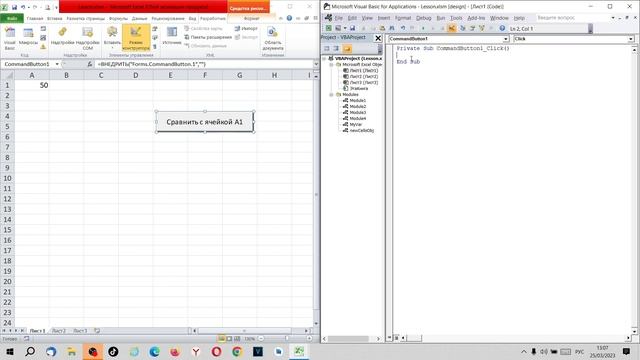The width and height of the screenshot is (640, 360).
Task: Click zoom out minus in Excel status bar
Action: 261,338
